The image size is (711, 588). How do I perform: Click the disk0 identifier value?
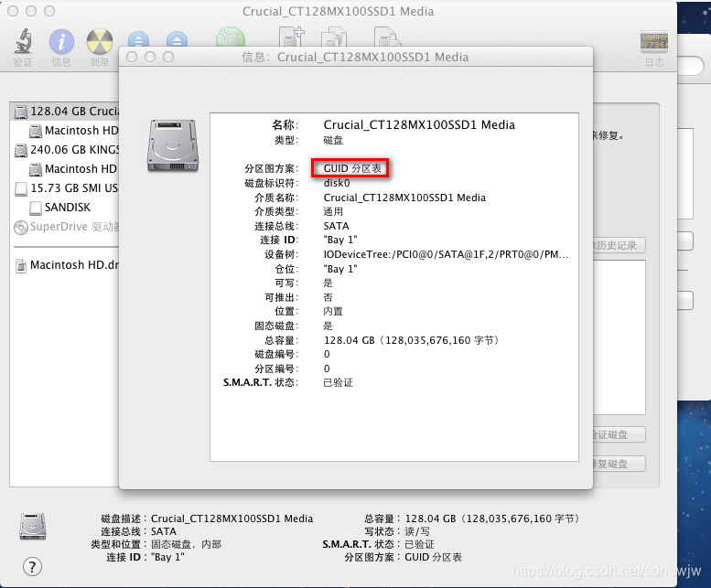337,183
